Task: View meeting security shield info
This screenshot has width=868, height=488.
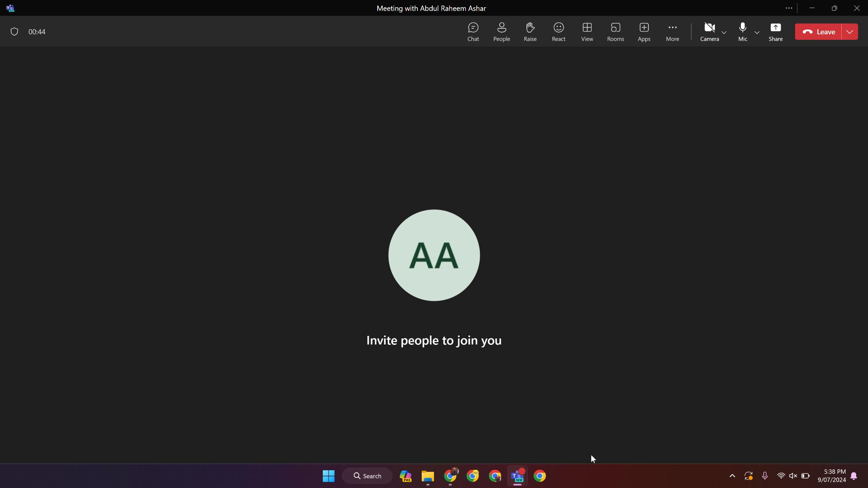Action: [x=14, y=32]
